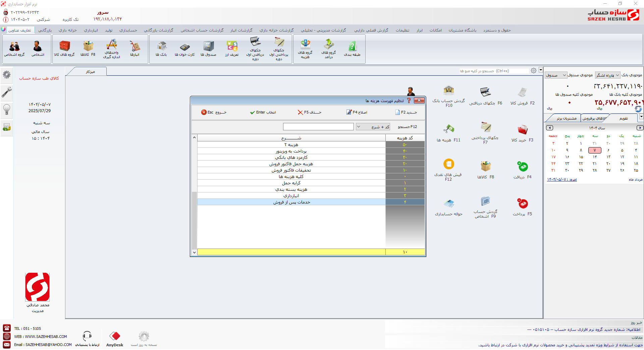Click the حذف F5 delete button
Screen dimensions: 644x350
[309, 112]
